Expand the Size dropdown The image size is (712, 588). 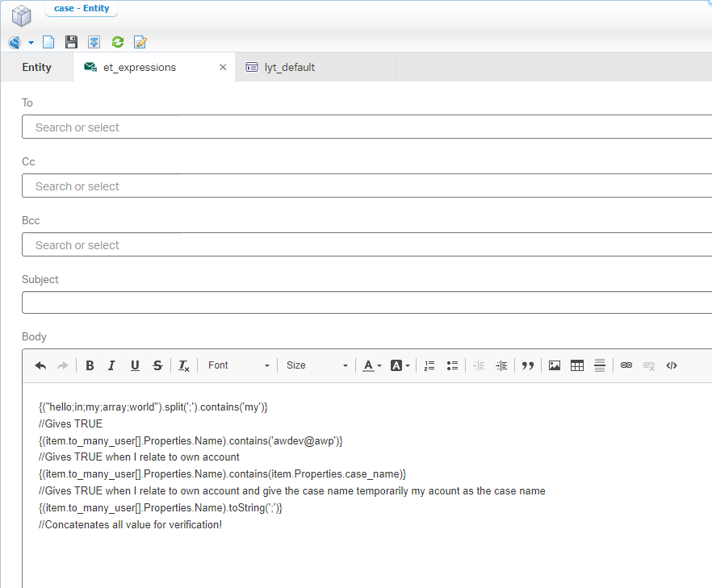[x=316, y=365]
